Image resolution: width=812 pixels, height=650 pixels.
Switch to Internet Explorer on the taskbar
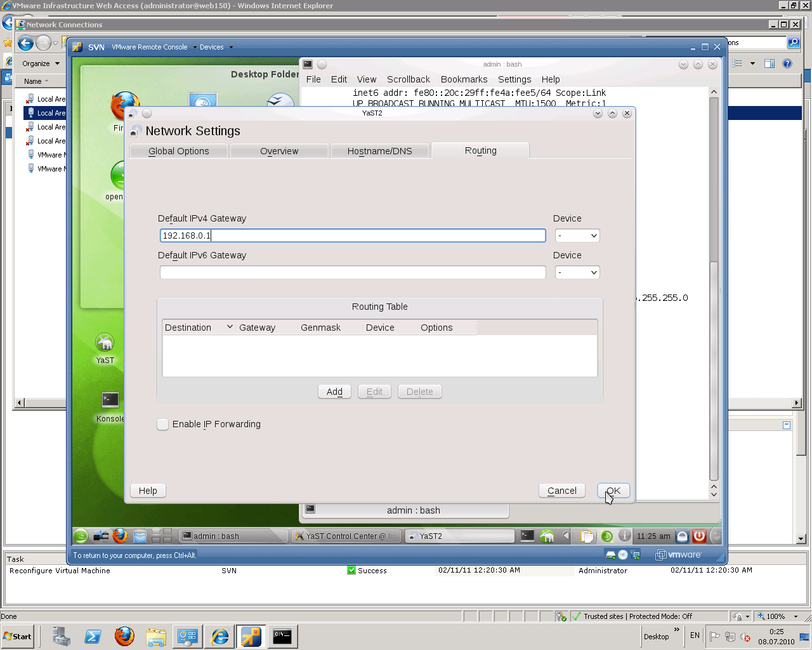tap(219, 636)
